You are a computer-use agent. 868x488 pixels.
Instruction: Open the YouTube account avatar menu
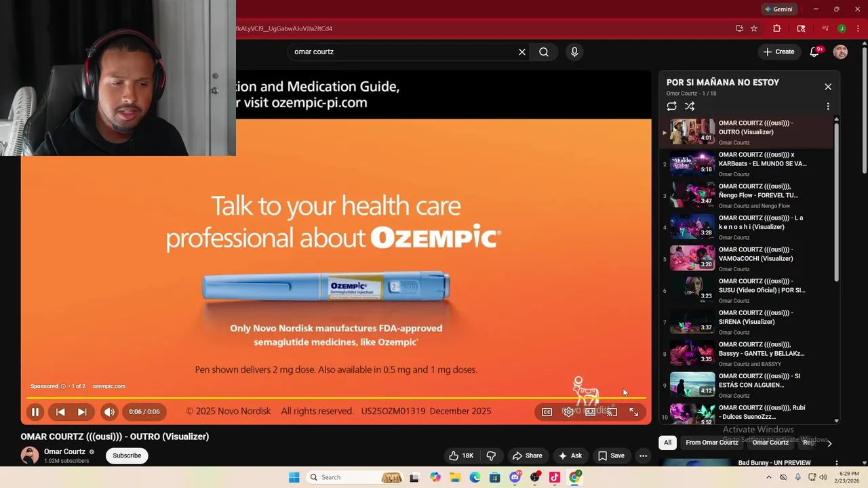840,52
